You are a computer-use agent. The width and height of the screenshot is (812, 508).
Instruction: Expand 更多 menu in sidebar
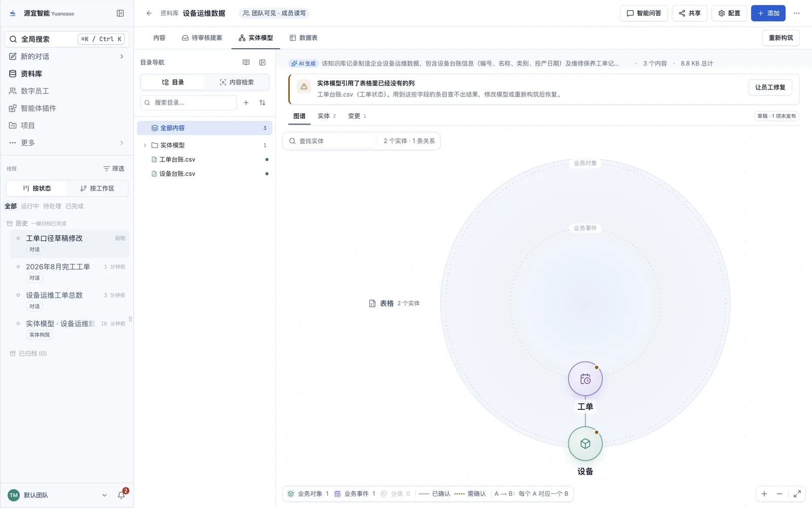click(121, 143)
